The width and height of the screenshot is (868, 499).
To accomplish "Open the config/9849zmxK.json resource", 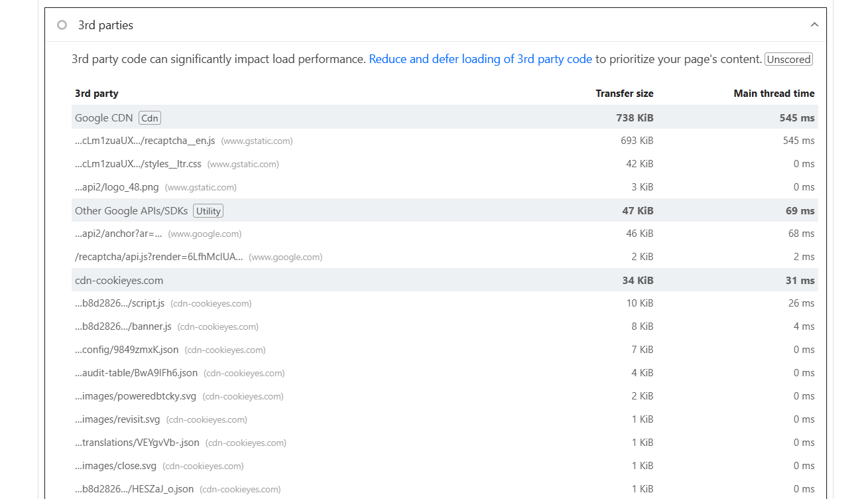I will point(127,350).
